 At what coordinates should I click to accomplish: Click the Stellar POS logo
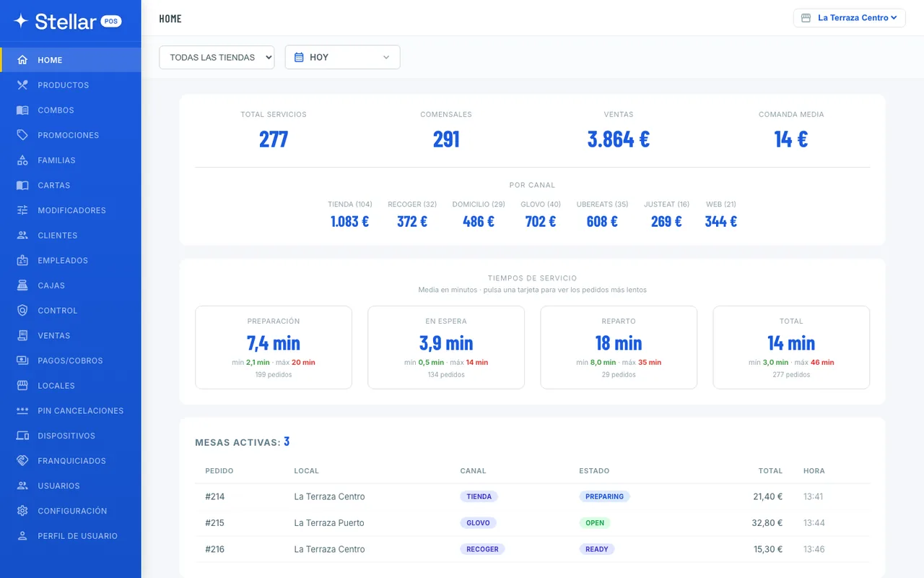(68, 22)
